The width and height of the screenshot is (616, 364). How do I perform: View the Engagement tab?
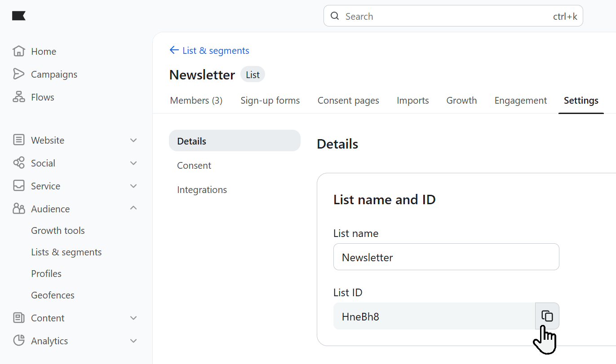click(x=521, y=101)
